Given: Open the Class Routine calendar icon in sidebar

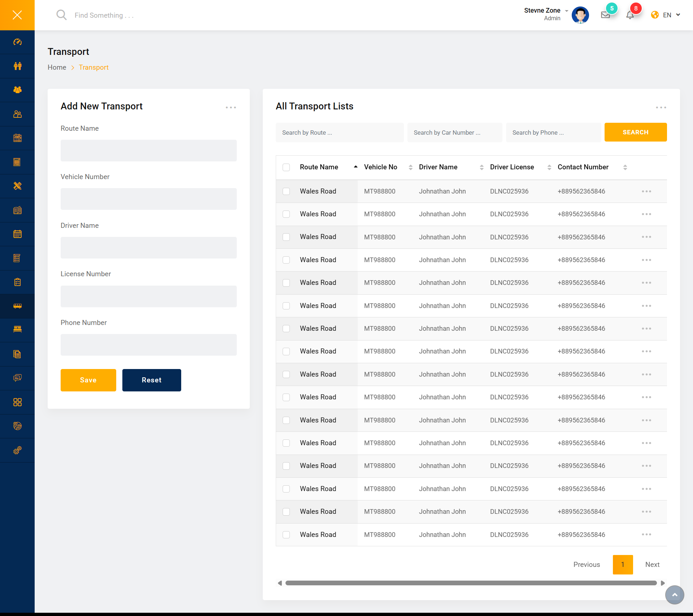Looking at the screenshot, I should (x=17, y=234).
